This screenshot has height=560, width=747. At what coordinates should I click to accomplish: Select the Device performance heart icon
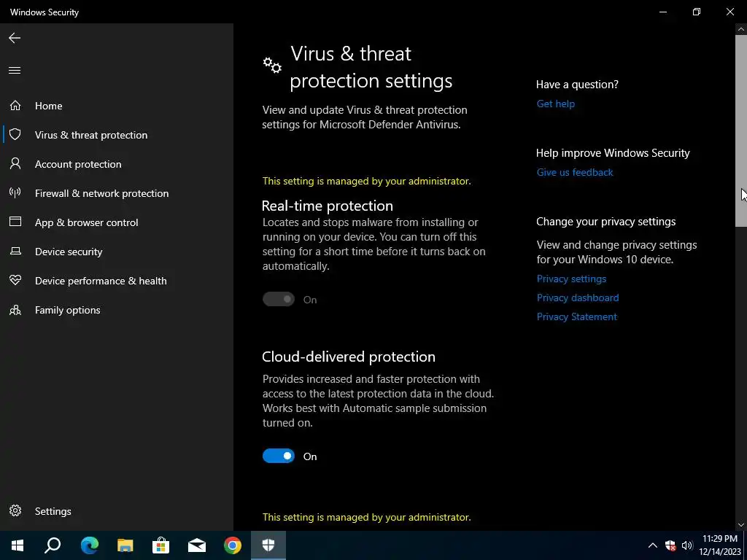point(15,280)
